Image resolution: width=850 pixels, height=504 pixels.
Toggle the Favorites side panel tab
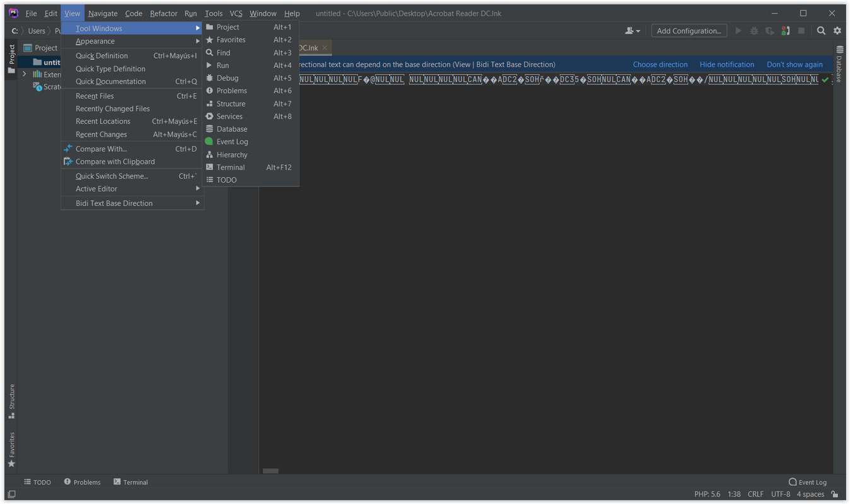coord(11,450)
